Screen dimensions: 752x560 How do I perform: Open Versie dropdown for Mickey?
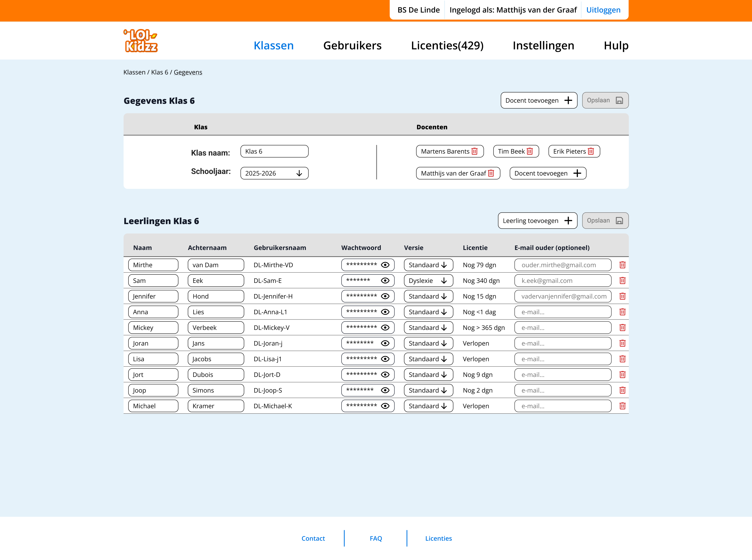(x=428, y=328)
